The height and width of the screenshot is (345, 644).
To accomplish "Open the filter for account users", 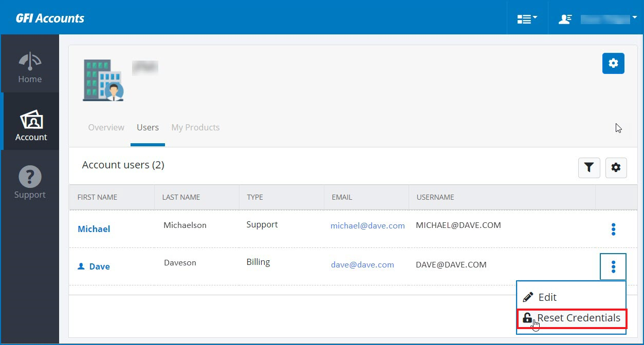I will (589, 167).
